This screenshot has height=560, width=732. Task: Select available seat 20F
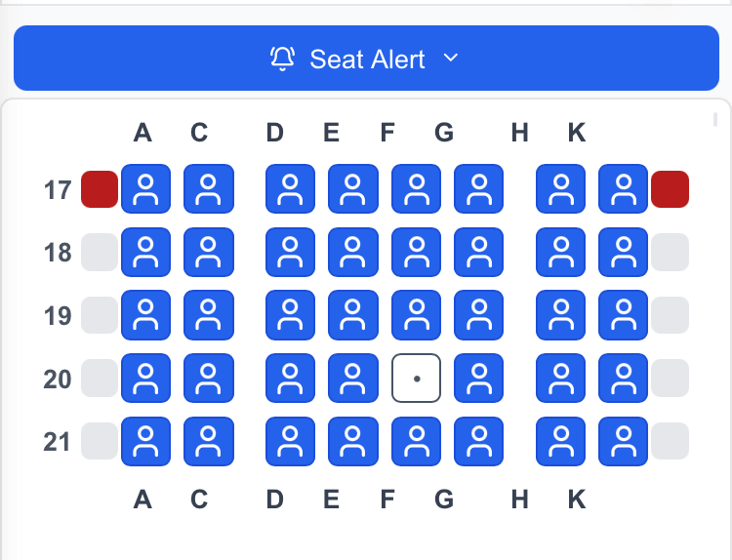point(417,379)
